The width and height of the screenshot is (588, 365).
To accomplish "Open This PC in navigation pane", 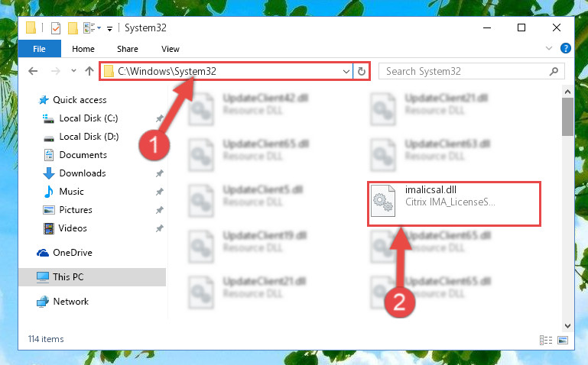I will click(x=93, y=277).
